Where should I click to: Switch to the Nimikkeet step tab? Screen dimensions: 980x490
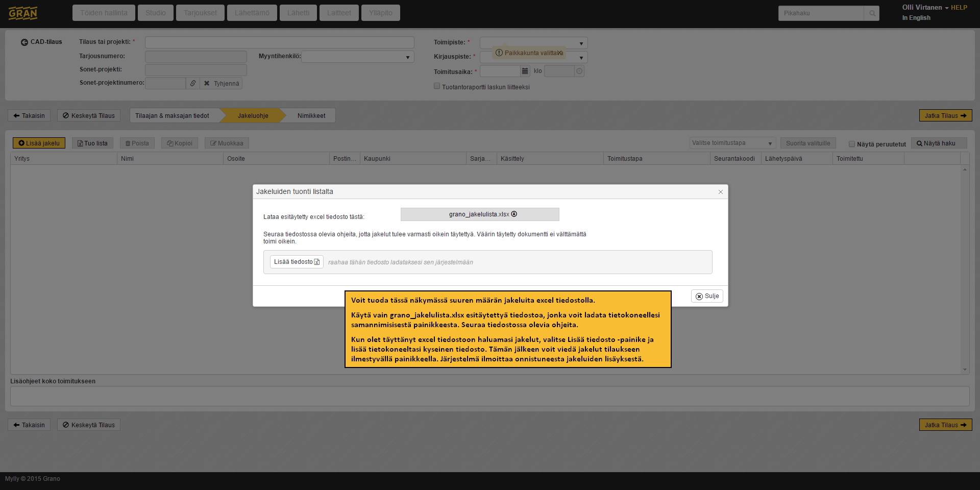point(311,116)
